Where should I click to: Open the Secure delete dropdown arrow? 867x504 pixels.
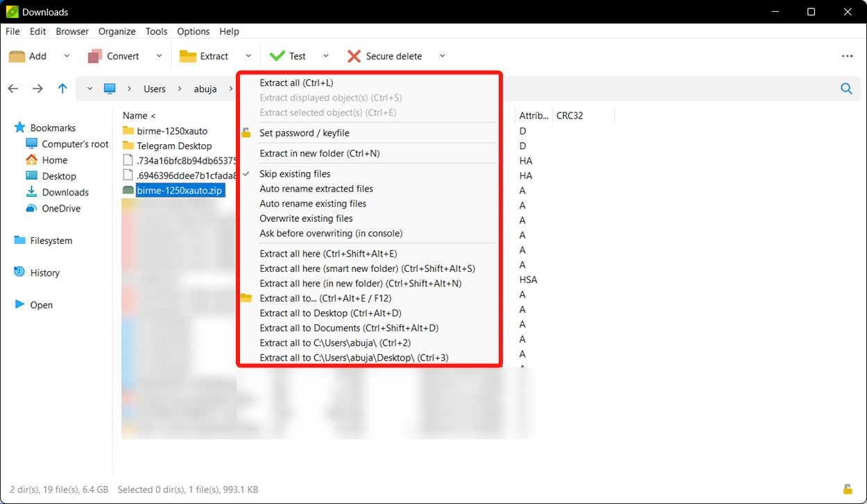point(443,56)
